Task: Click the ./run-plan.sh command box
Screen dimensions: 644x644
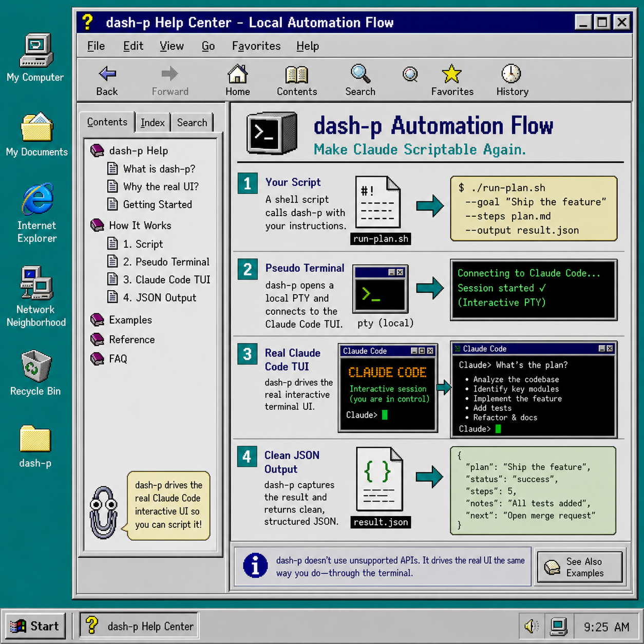Action: 534,209
